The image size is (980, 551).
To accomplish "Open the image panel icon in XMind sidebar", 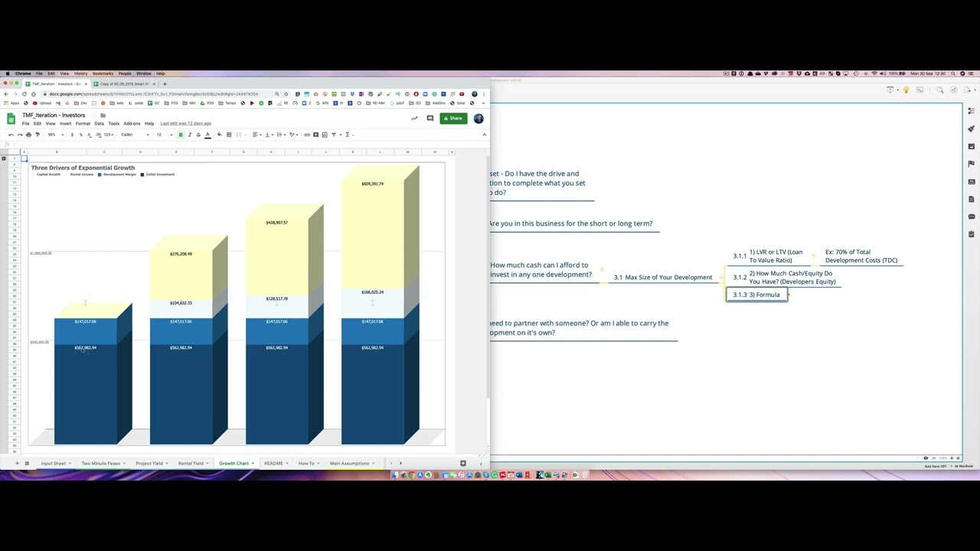I will coord(971,147).
